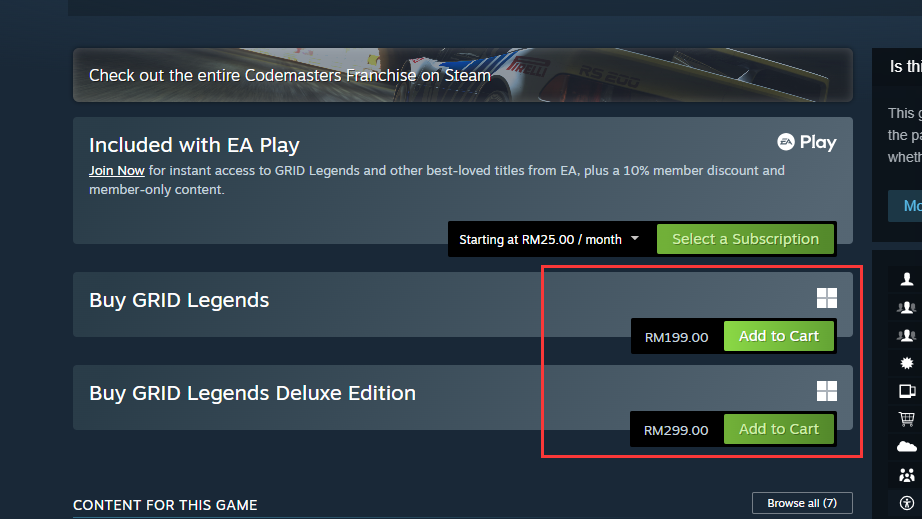Click the Buy GRID Legends title
Viewport: 922px width, 519px height.
click(x=179, y=300)
